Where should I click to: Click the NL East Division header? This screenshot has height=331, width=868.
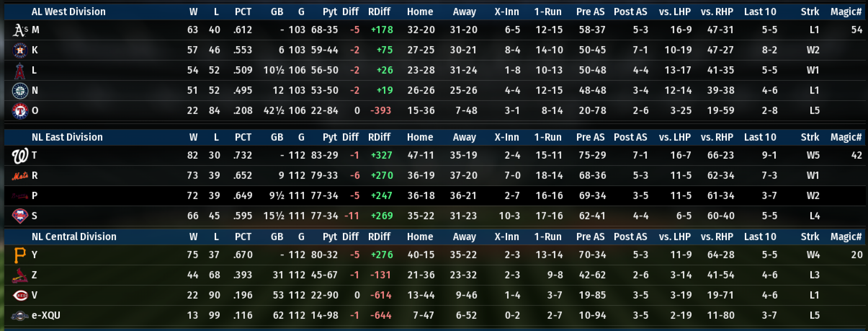[x=67, y=137]
